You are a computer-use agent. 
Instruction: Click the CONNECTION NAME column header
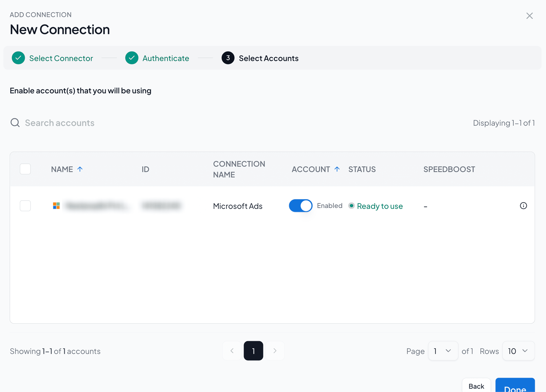pos(239,169)
